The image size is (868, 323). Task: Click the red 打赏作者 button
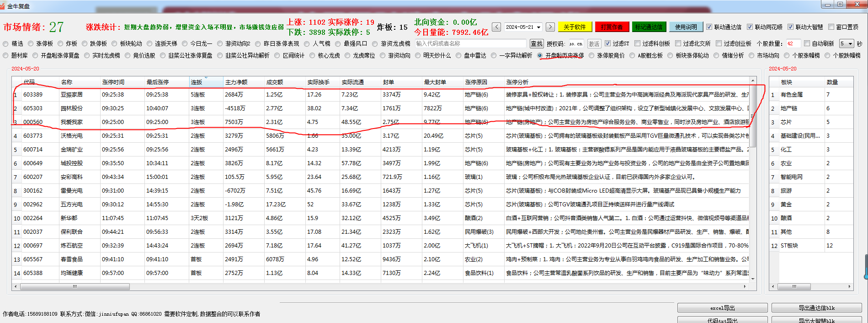(x=612, y=27)
